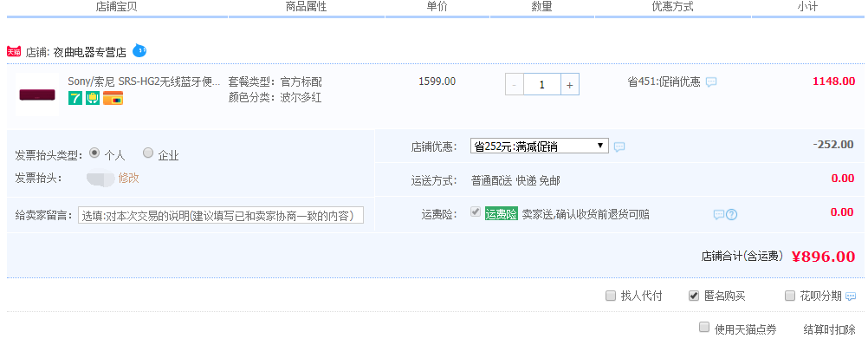868x345 pixels.
Task: Toggle the 运费险 checkbox
Action: click(475, 212)
